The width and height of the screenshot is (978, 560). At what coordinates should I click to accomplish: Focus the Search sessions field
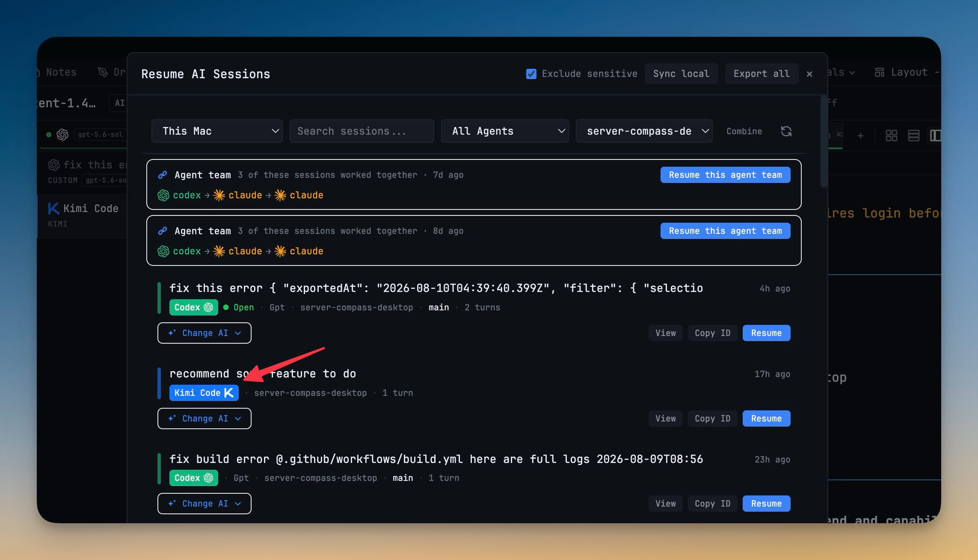(x=362, y=131)
